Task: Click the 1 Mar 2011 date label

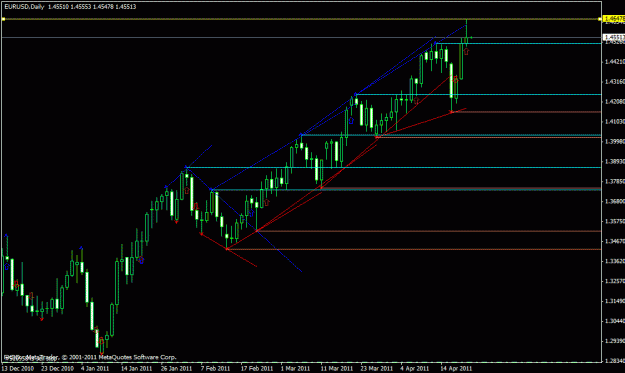Action: (295, 368)
